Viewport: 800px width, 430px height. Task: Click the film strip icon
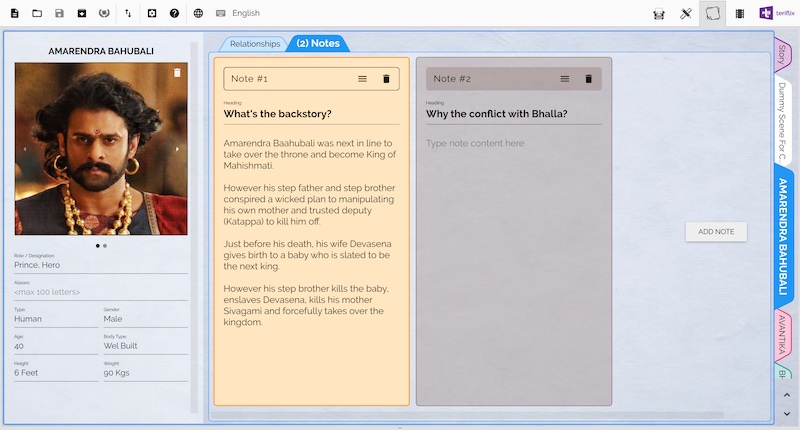pyautogui.click(x=740, y=14)
